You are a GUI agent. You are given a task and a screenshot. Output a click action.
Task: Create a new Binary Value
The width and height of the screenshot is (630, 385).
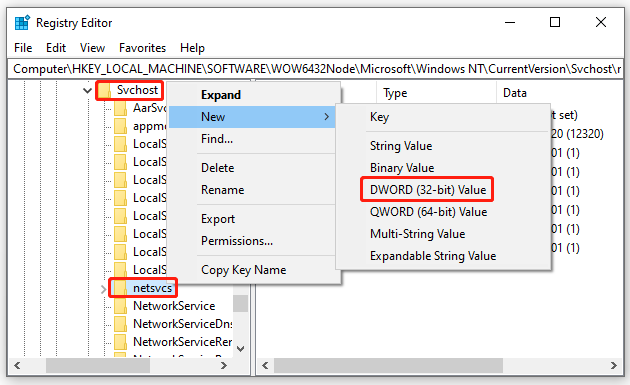tap(443, 168)
